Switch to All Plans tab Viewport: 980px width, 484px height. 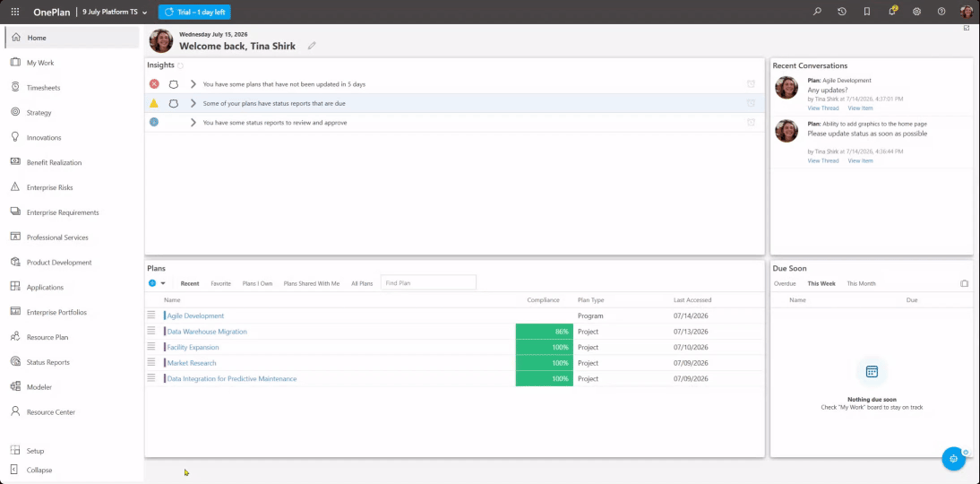362,283
